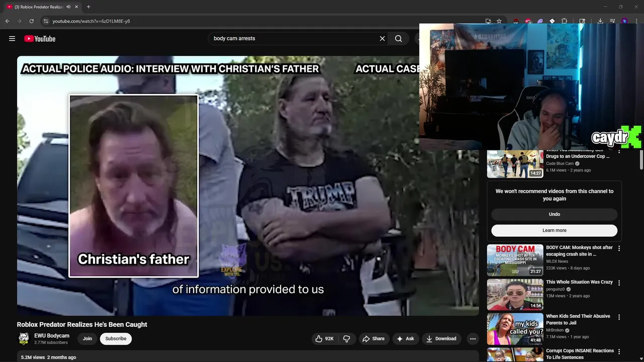644x362 pixels.
Task: Click the penguinz0 channel name
Action: coord(555,289)
